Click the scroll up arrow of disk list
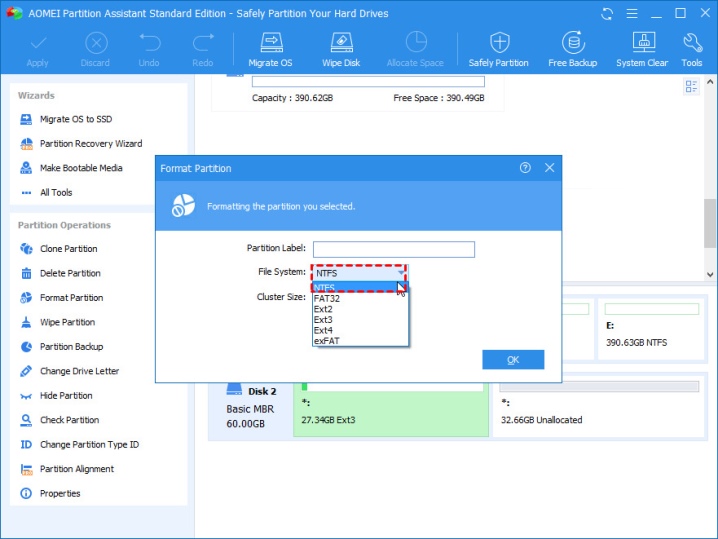Viewport: 718px width, 539px height. coord(710,82)
